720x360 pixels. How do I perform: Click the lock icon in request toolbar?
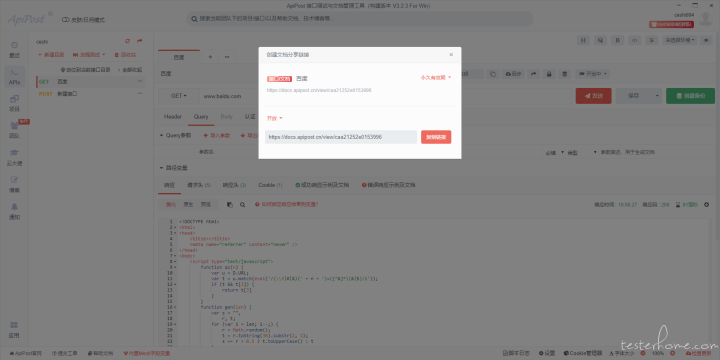point(548,74)
